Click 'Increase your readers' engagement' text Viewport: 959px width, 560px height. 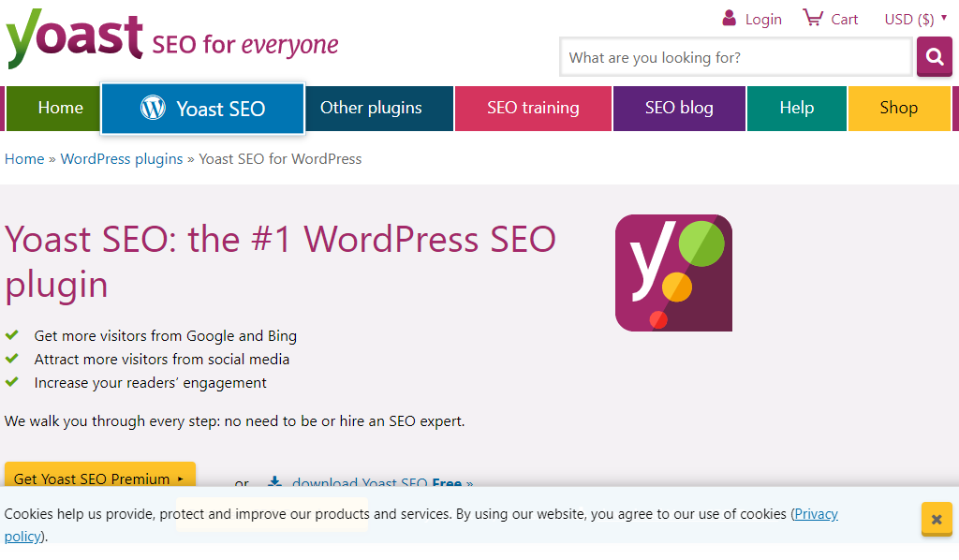tap(151, 383)
